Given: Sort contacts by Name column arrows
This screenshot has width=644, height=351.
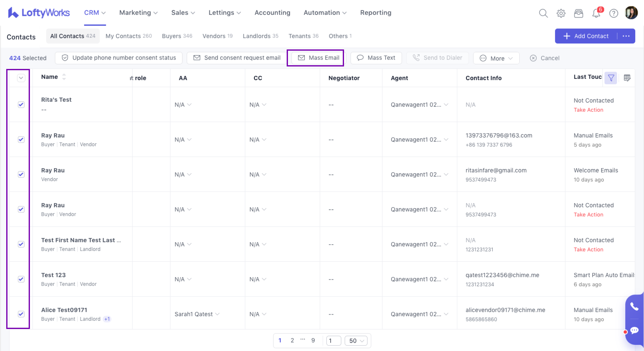Looking at the screenshot, I should 64,77.
